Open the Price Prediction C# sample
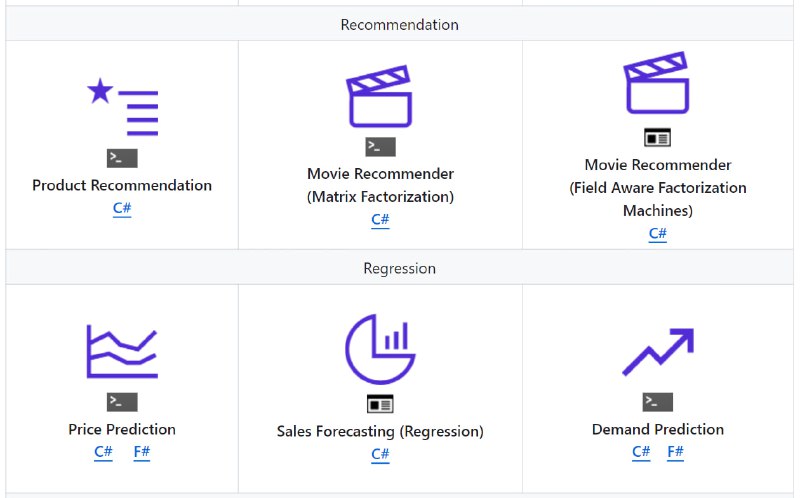Screen dimensions: 800x498 point(103,452)
